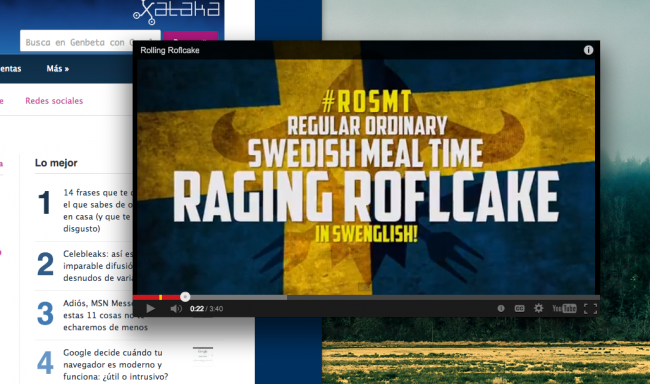Seek in the buffered grey progress bar
This screenshot has width=650, height=384.
click(238, 297)
